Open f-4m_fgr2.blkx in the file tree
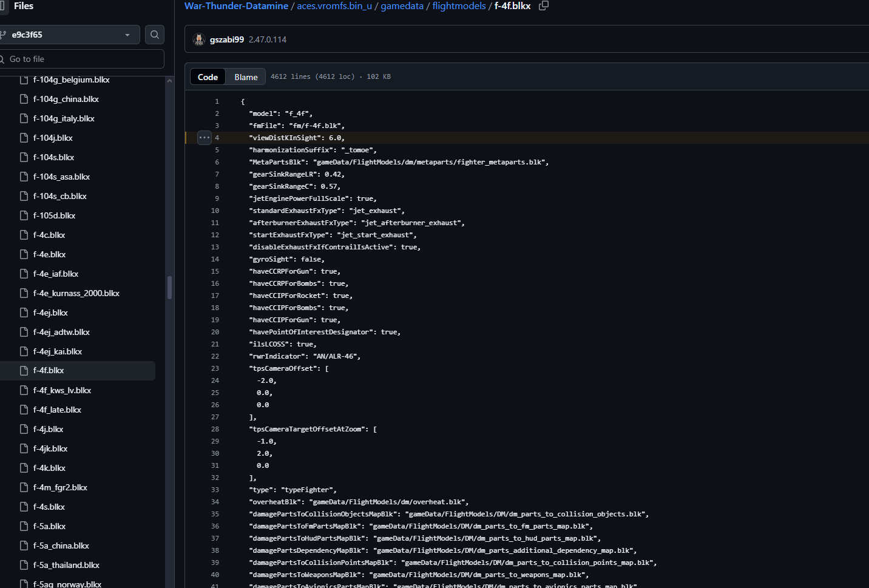This screenshot has width=869, height=588. [x=60, y=487]
